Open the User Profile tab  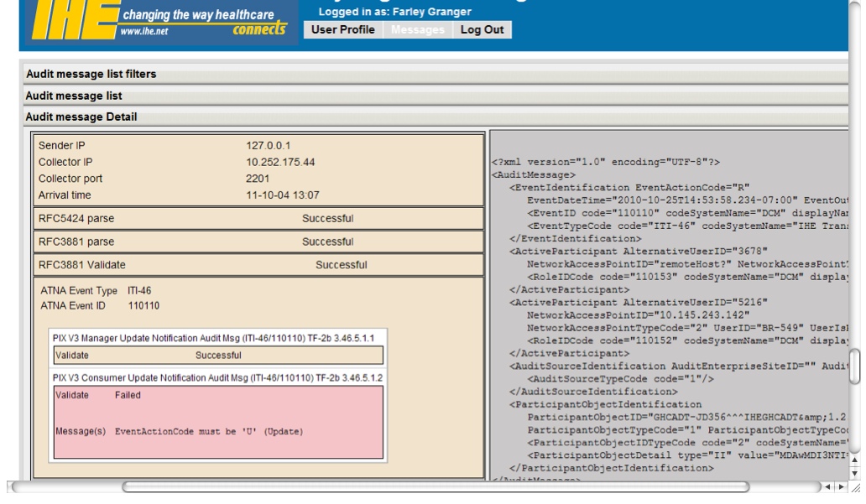point(343,29)
